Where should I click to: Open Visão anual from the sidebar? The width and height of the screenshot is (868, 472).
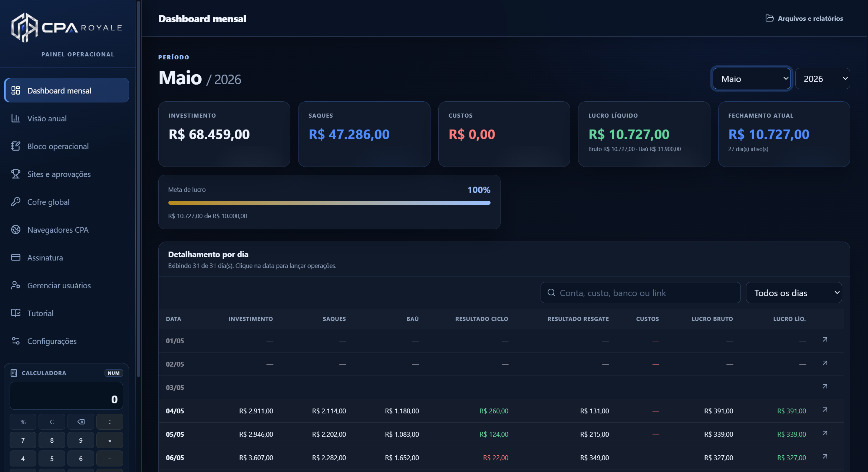[x=67, y=118]
